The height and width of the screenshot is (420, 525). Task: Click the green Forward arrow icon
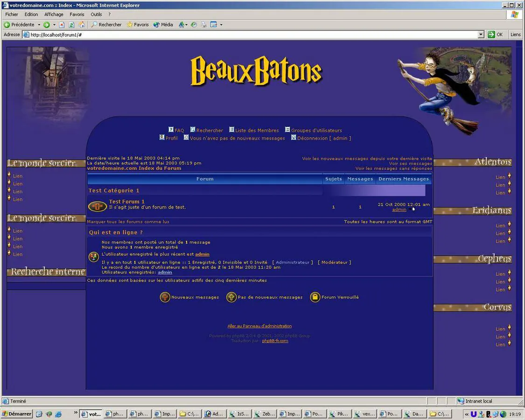47,24
